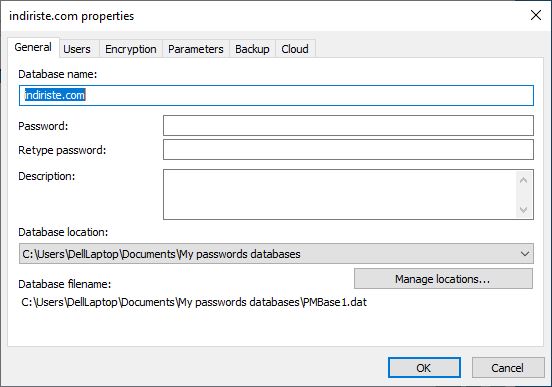Screen dimensions: 552x387
Task: Focus the Retype password field
Action: point(349,150)
